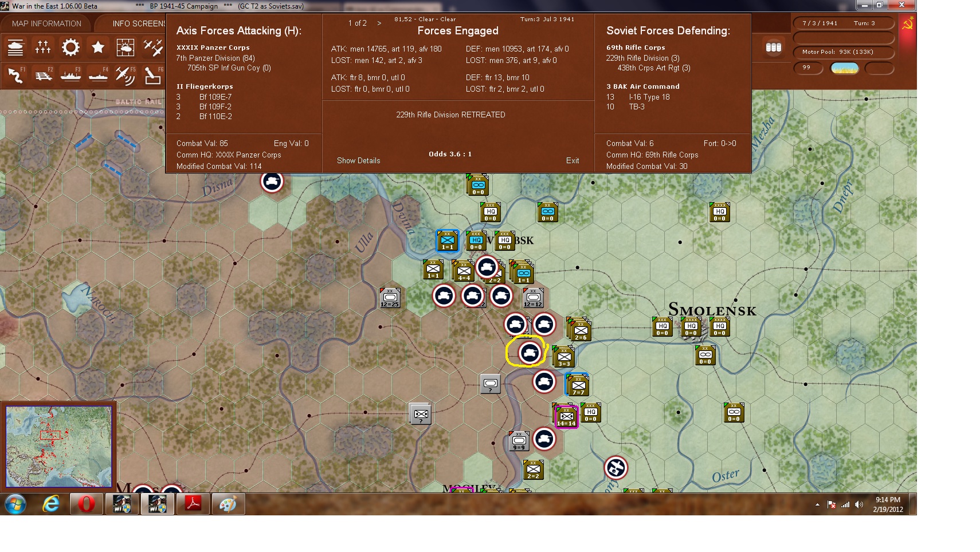Show hidden system tray icons
The height and width of the screenshot is (552, 980).
[x=817, y=504]
